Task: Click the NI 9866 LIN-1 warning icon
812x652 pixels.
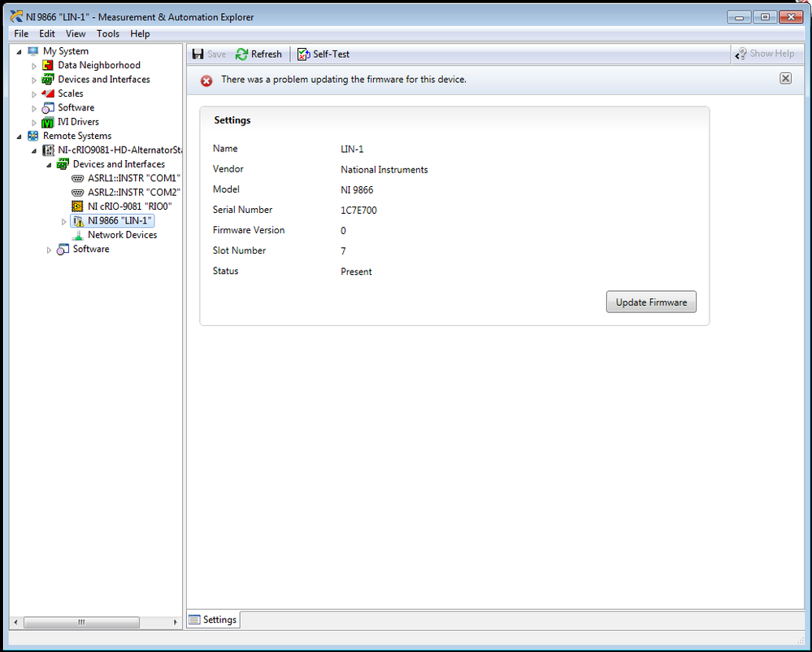Action: click(x=78, y=221)
